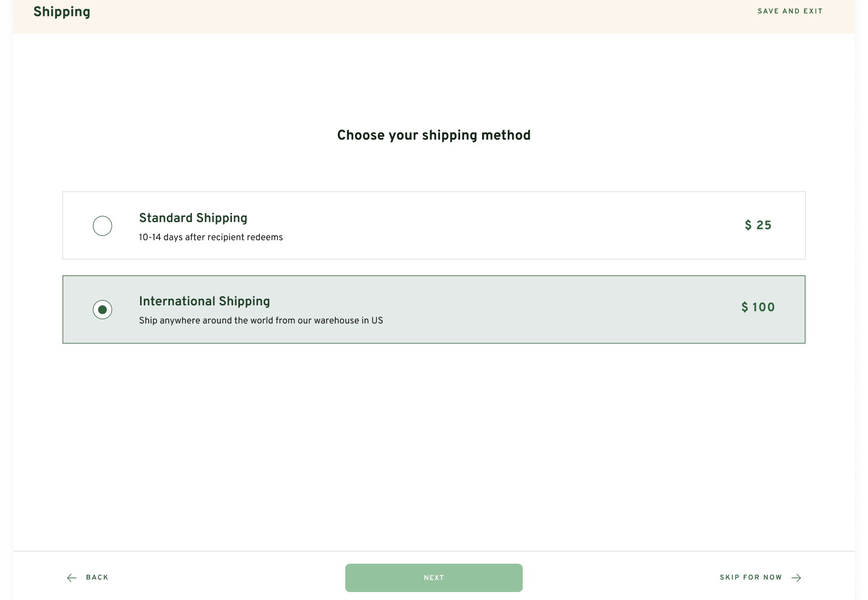The image size is (868, 600).
Task: Click the 'Ship anywhere around the world' description
Action: click(261, 321)
